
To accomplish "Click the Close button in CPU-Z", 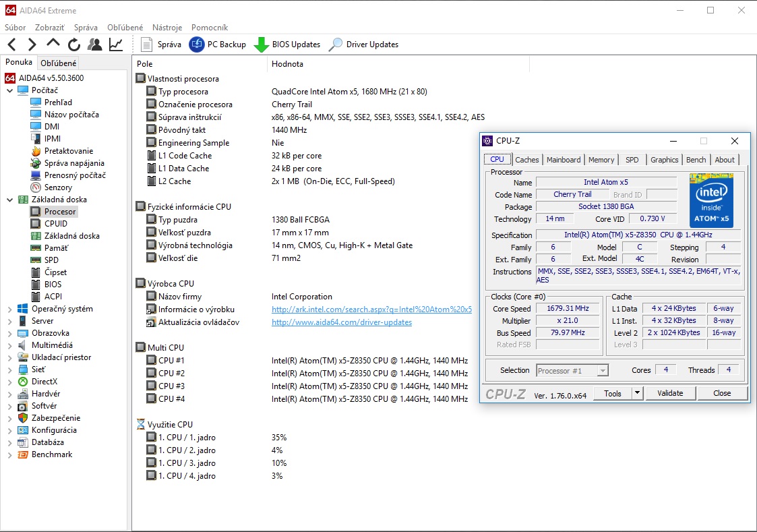I will click(x=722, y=393).
